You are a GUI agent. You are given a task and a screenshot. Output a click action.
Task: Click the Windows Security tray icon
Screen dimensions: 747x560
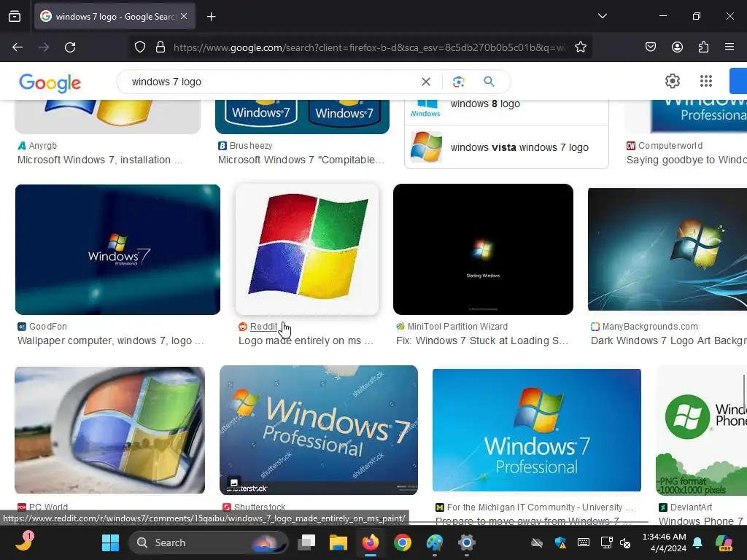tap(560, 542)
